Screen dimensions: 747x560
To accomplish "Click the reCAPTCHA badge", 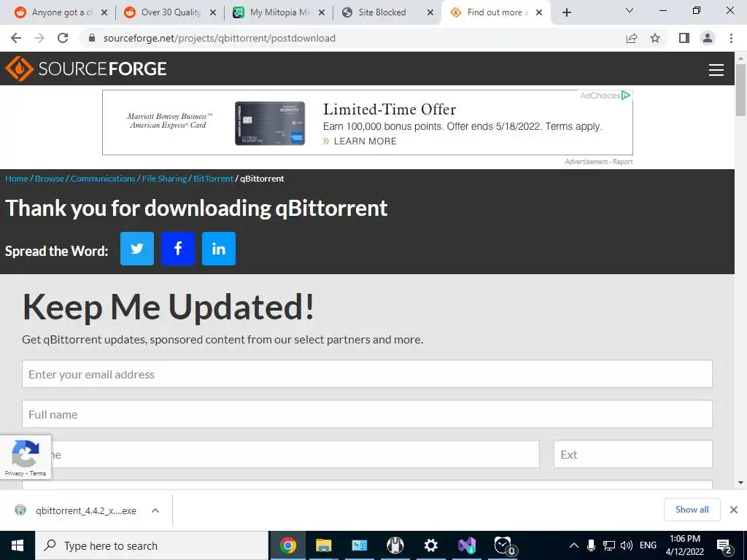I will [x=26, y=457].
